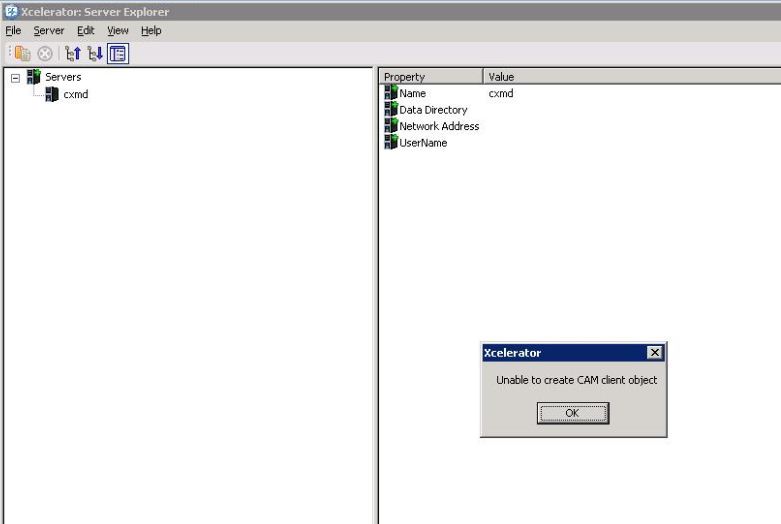Click the icon beside the Name property
Image resolution: width=781 pixels, height=524 pixels.
point(391,93)
